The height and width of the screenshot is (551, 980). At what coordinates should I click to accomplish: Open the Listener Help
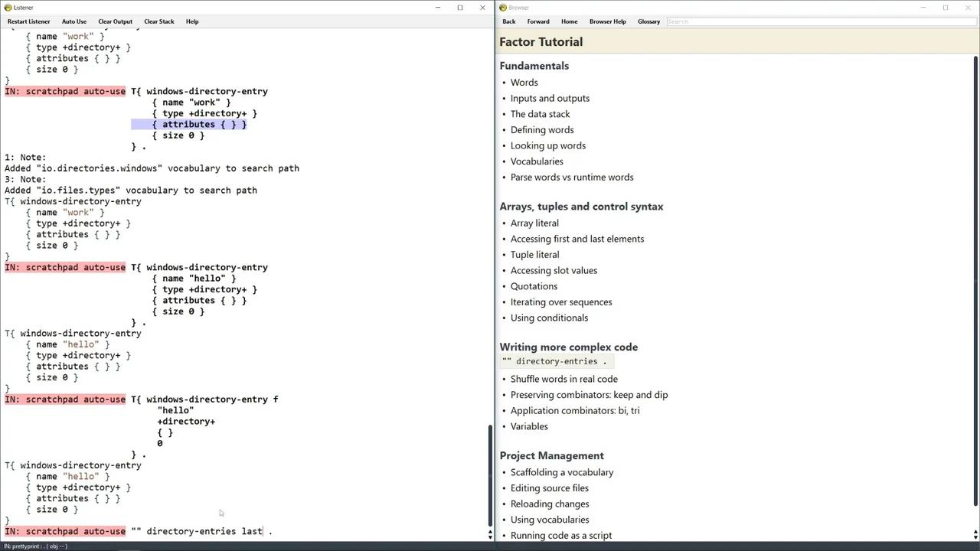pos(192,21)
